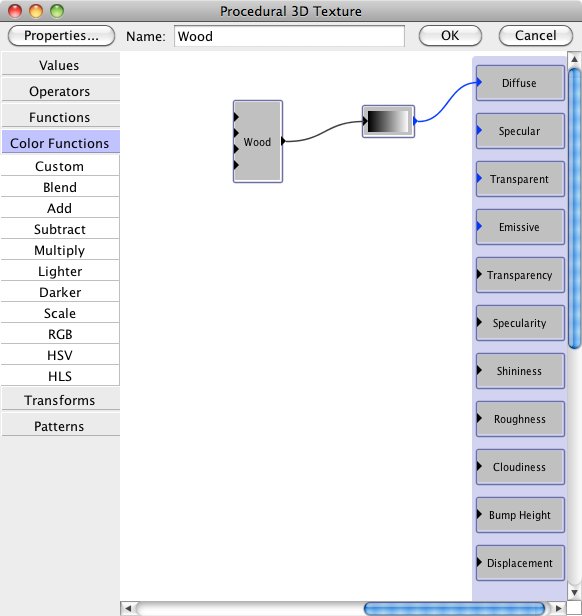Click the Name text field containing Wood
The width and height of the screenshot is (582, 616).
click(x=289, y=36)
